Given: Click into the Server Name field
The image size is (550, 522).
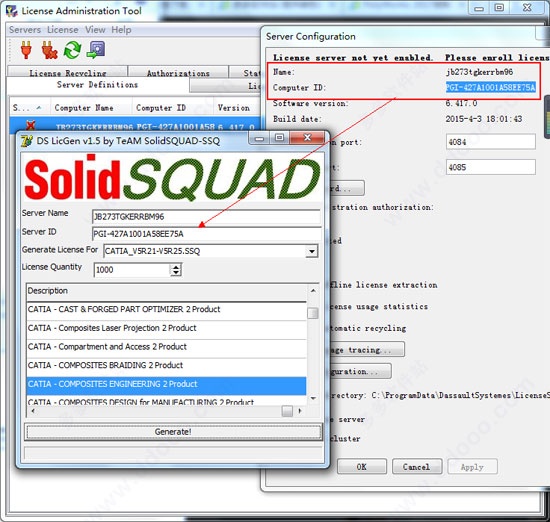Looking at the screenshot, I should coord(206,216).
